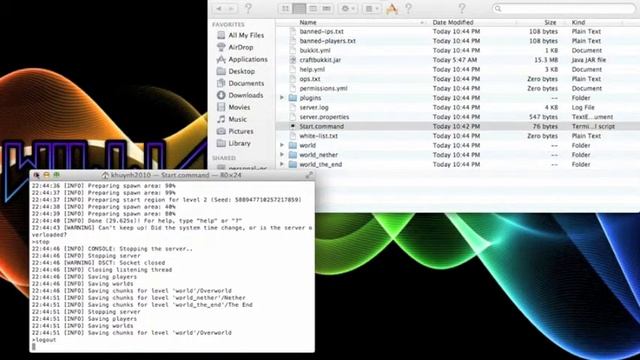Open the item arrangement dropdown
The width and height of the screenshot is (640, 360).
coord(371,8)
